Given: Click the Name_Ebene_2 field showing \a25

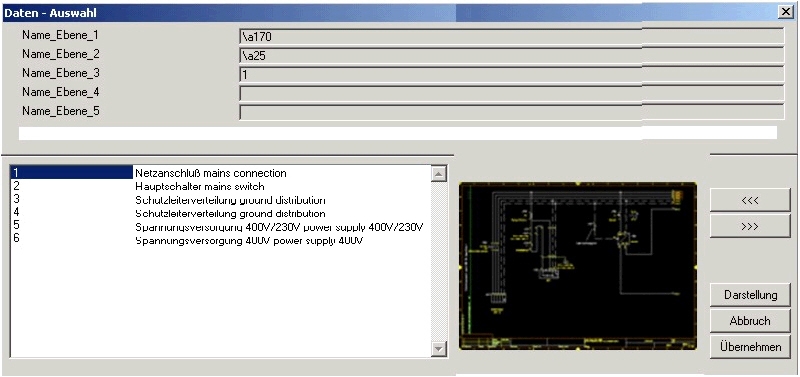Looking at the screenshot, I should 511,55.
